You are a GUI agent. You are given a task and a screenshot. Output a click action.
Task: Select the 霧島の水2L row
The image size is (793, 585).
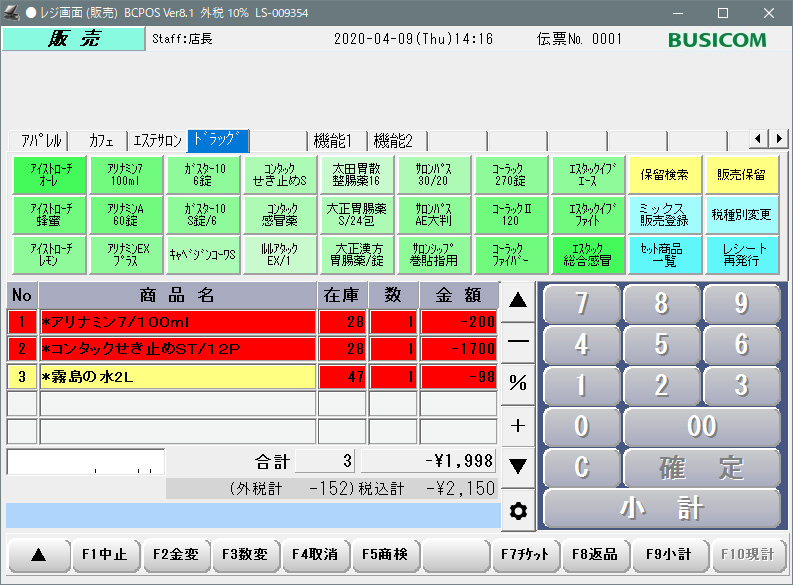click(x=177, y=377)
